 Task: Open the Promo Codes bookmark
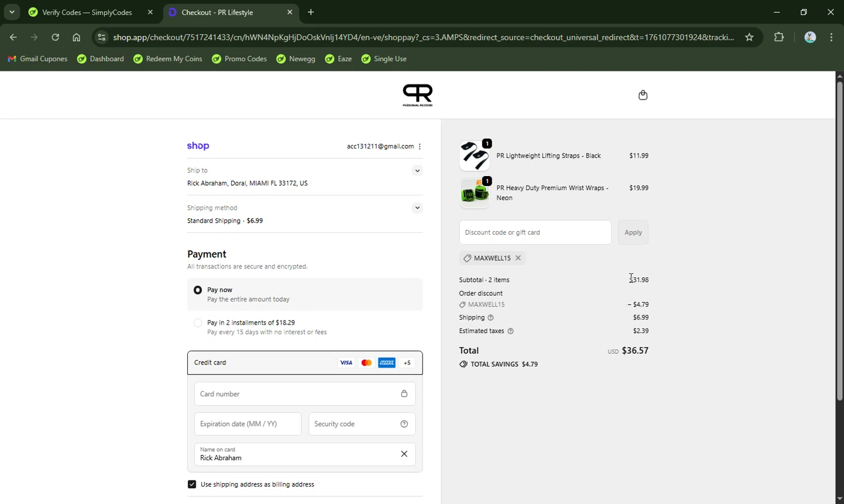[239, 58]
